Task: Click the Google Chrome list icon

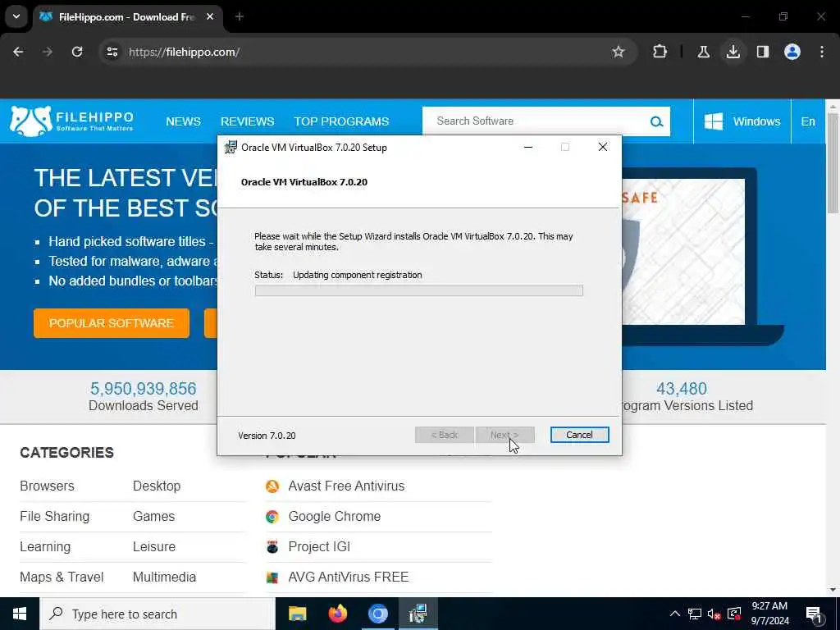Action: [x=272, y=517]
